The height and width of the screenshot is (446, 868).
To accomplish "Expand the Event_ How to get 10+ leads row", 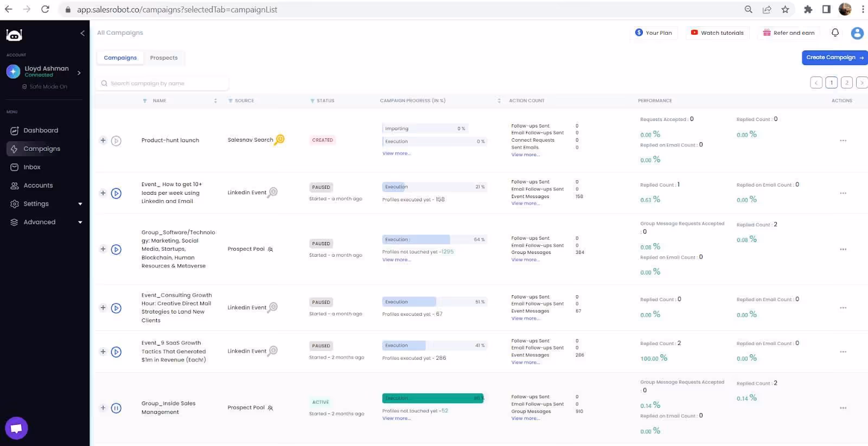I will pos(103,193).
